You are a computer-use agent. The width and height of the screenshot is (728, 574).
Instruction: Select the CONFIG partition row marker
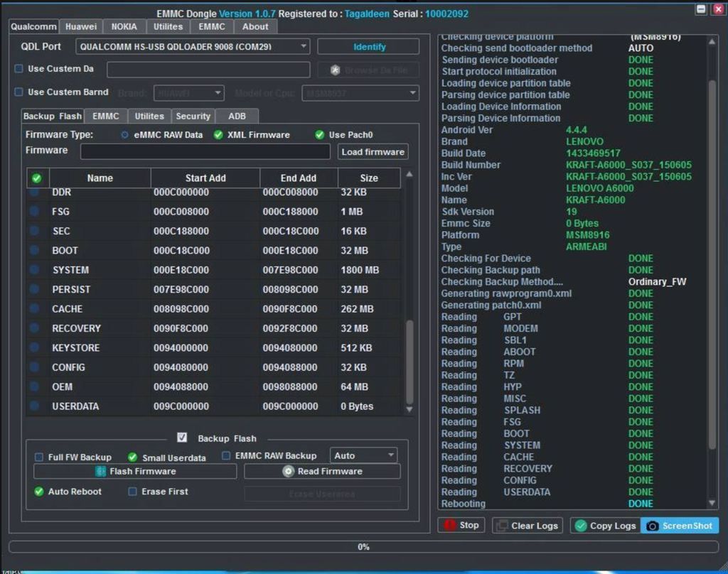(x=34, y=367)
